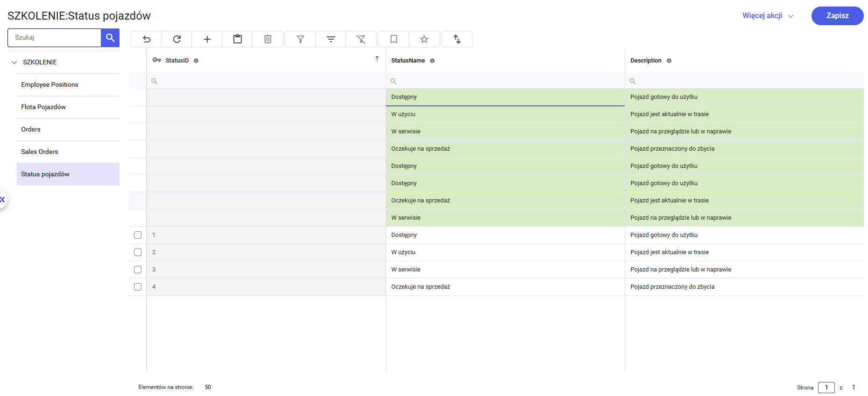The width and height of the screenshot is (868, 396).
Task: Clear filters with crossed funnel icon
Action: [361, 39]
